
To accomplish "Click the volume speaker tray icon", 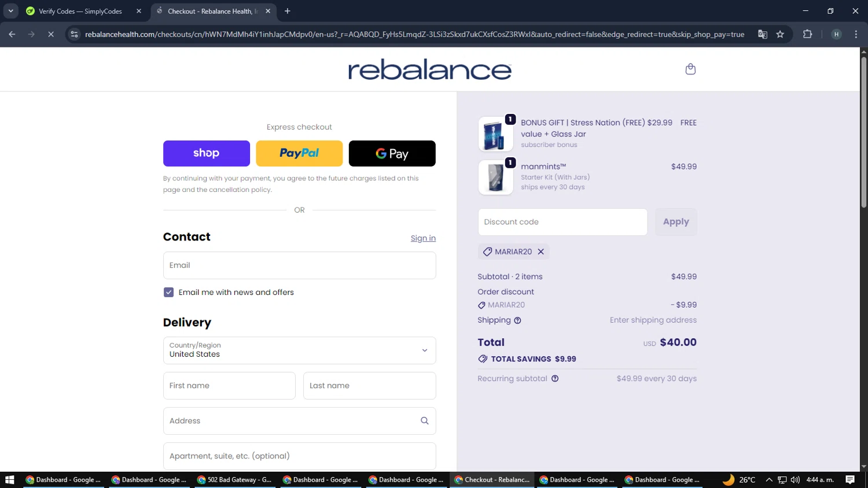I will coord(795,480).
